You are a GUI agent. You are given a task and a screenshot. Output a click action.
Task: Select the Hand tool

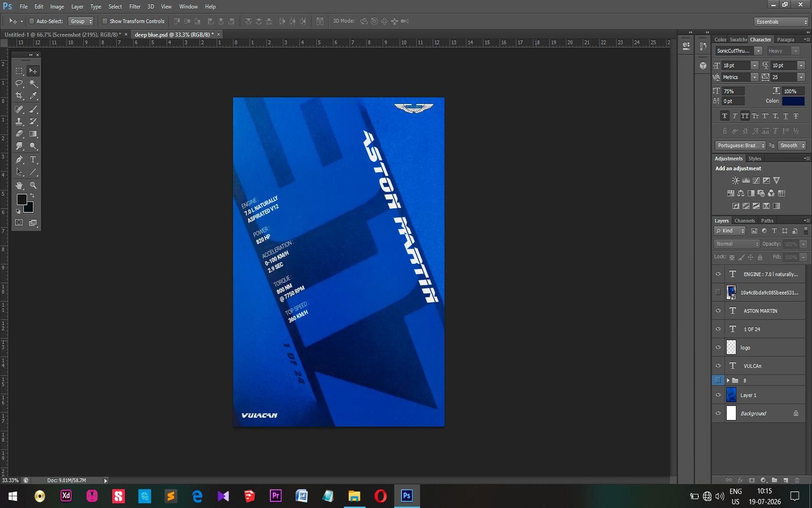coord(19,185)
